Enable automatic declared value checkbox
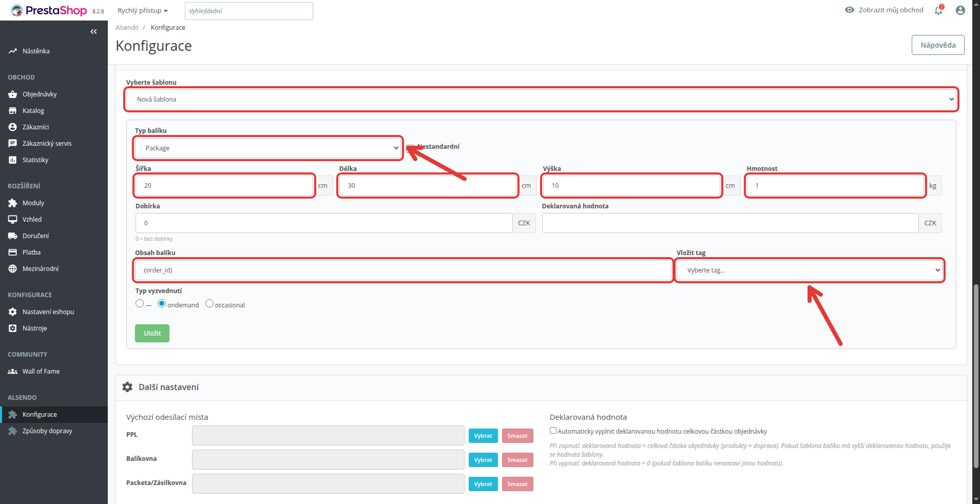Viewport: 980px width, 504px height. click(x=553, y=431)
